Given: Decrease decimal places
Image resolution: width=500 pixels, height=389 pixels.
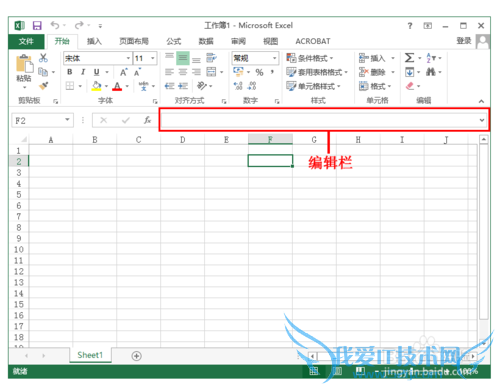Looking at the screenshot, I should click(x=252, y=86).
